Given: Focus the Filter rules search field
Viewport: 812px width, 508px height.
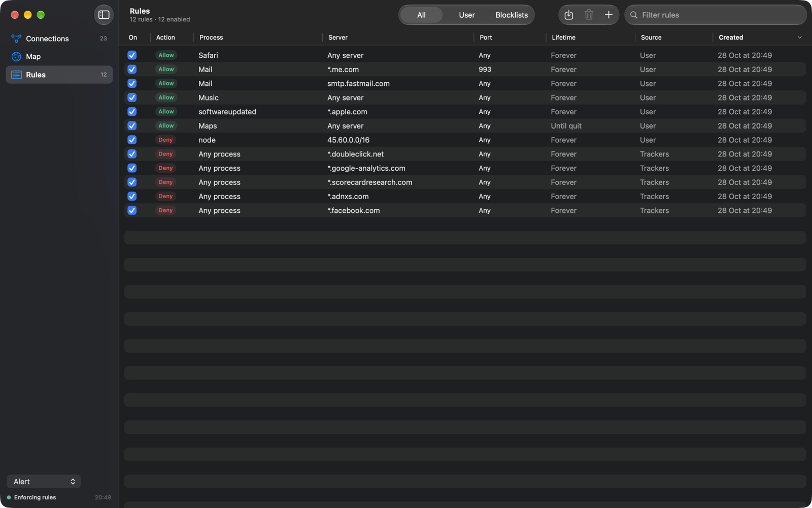Looking at the screenshot, I should [x=716, y=15].
